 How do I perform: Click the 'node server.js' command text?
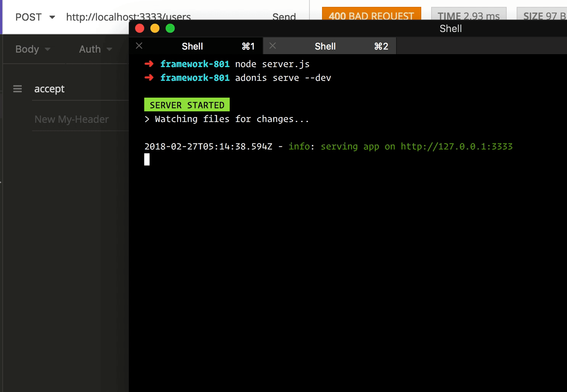[x=272, y=64]
